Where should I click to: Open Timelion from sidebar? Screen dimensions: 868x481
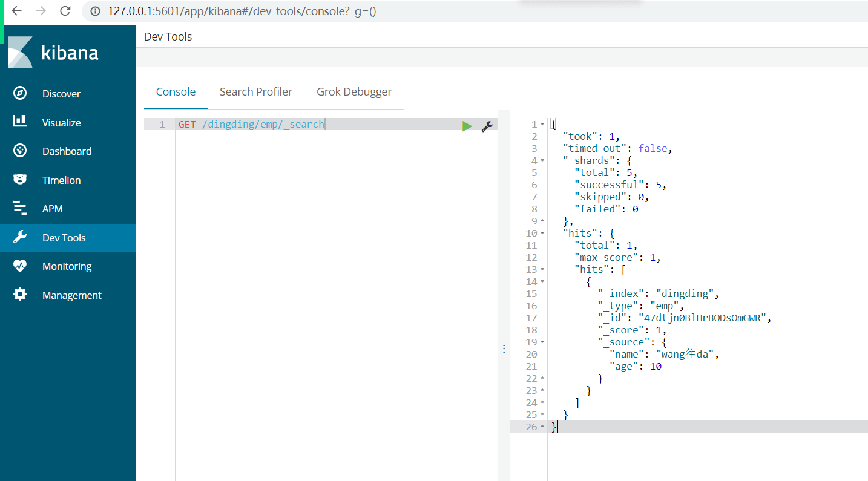pos(61,180)
